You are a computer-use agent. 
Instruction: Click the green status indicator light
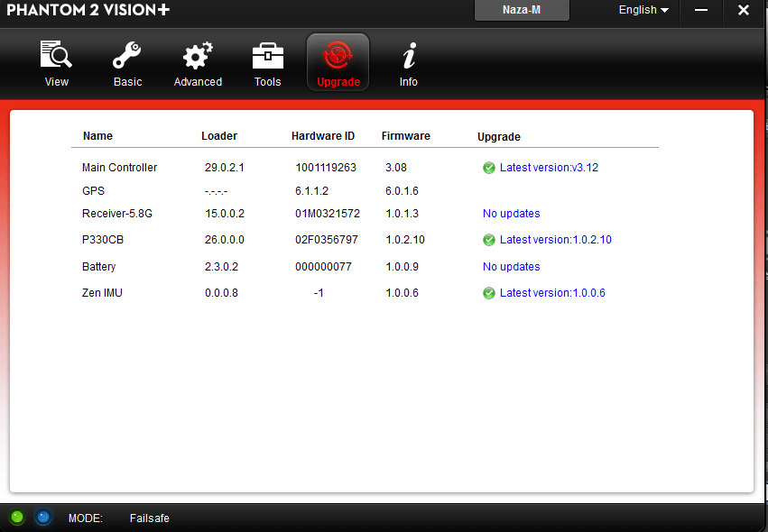click(17, 518)
